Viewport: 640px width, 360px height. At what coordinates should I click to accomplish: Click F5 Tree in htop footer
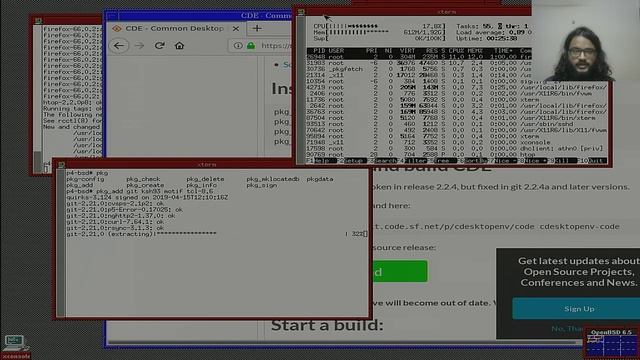point(442,161)
